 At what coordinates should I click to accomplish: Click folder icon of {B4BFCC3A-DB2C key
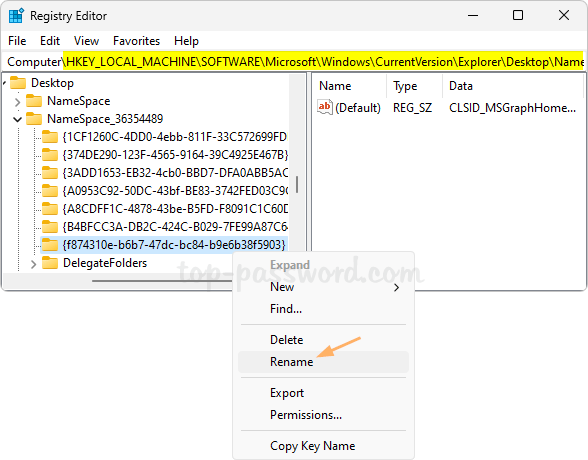pyautogui.click(x=50, y=227)
